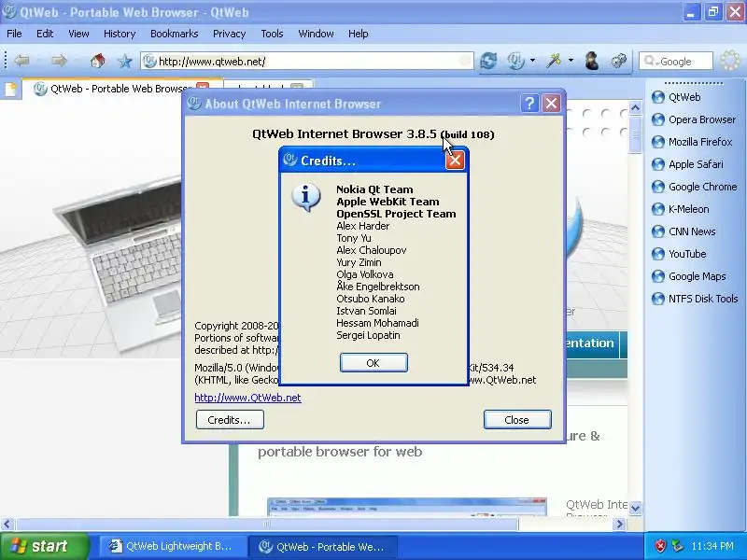Open the Help menu
747x560 pixels.
point(359,34)
